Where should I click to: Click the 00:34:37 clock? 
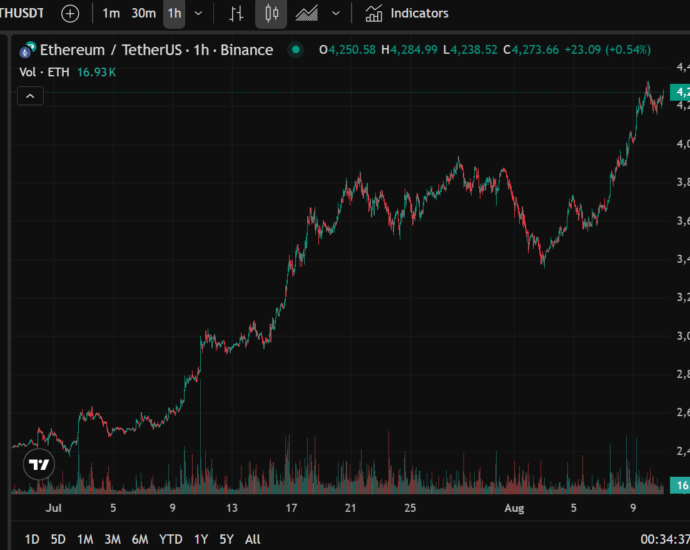pyautogui.click(x=665, y=539)
